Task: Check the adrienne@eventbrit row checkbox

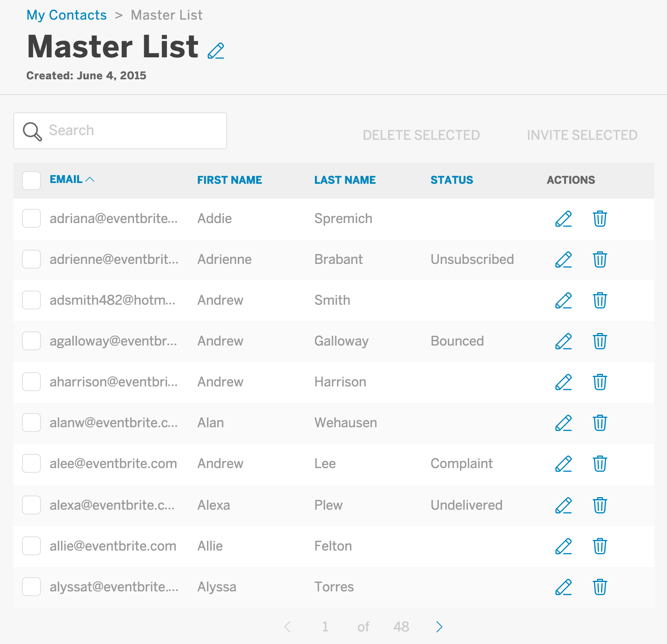Action: 31,259
